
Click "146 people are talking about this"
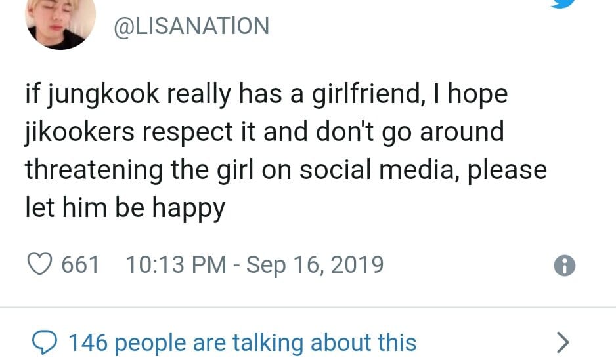tap(242, 342)
